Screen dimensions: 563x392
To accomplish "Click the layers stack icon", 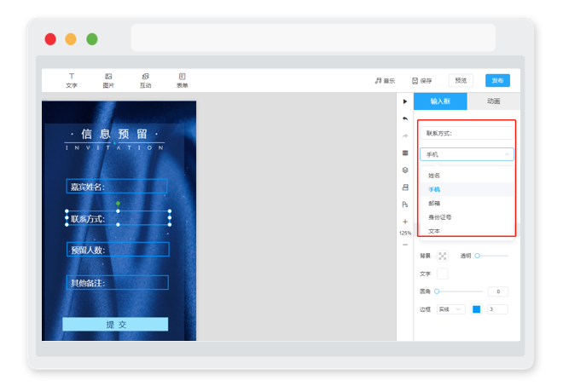I will click(x=405, y=170).
